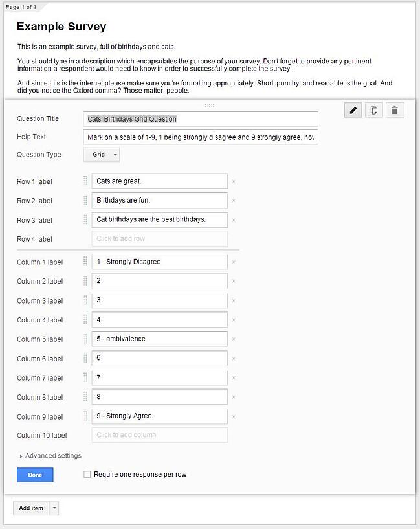Remove the '9 - Strongly Agree' column
Image resolution: width=420 pixels, height=529 pixels.
click(x=234, y=416)
